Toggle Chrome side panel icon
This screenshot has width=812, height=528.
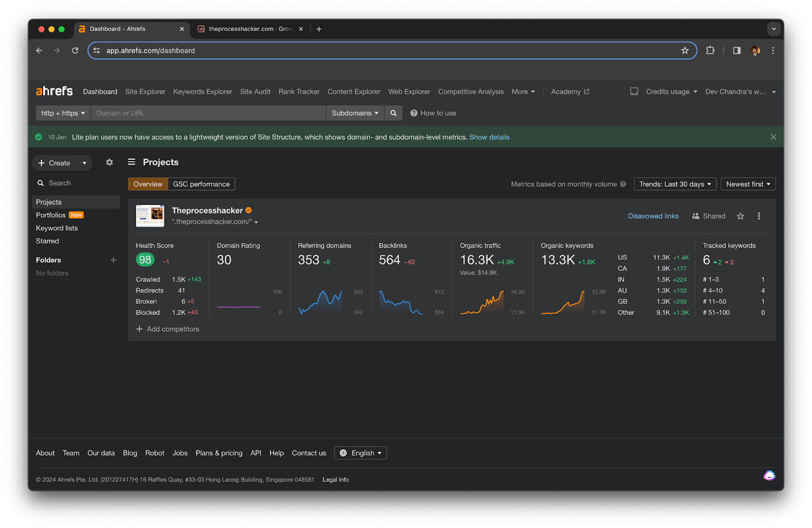(x=736, y=50)
